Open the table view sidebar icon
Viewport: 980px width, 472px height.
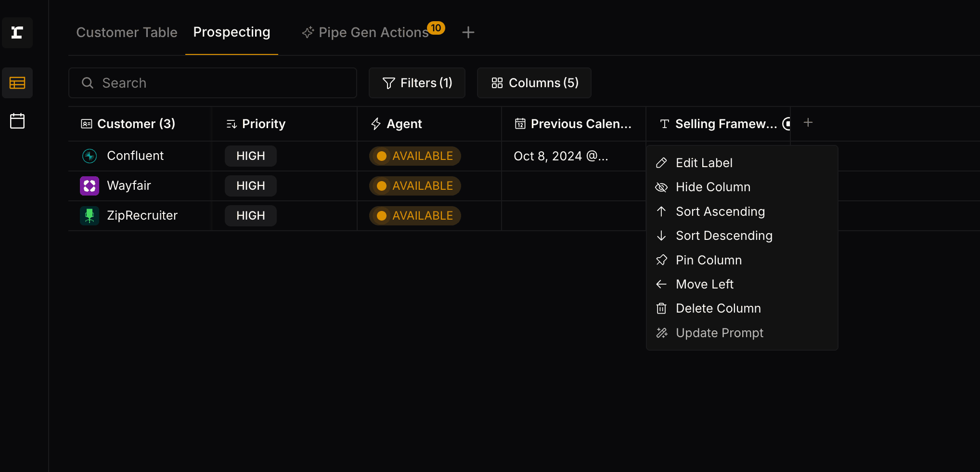pyautogui.click(x=17, y=83)
